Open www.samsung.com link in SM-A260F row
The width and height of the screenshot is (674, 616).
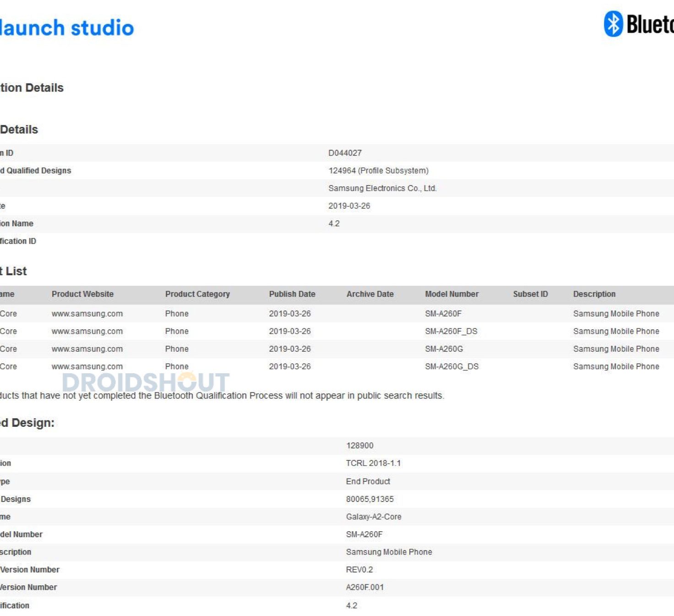pos(87,314)
